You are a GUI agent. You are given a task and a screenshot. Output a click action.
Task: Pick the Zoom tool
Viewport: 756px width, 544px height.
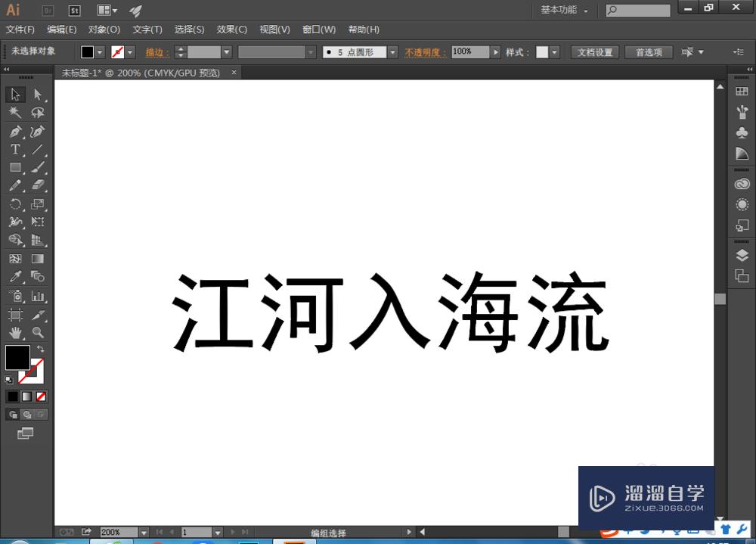point(38,332)
